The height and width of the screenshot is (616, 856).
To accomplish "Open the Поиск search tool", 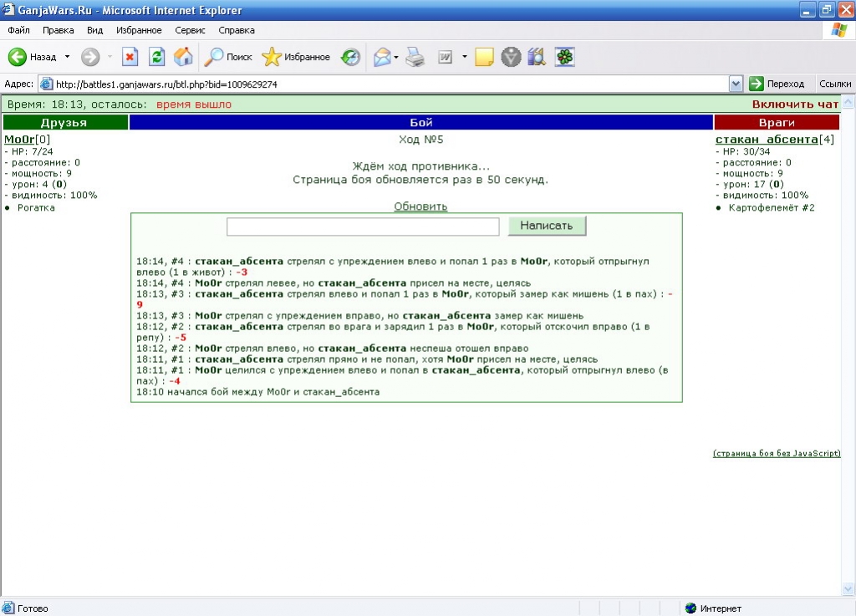I will coord(228,57).
